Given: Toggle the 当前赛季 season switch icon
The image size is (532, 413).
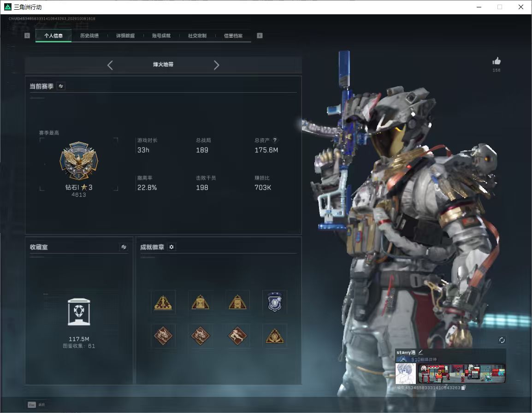Looking at the screenshot, I should tap(61, 86).
